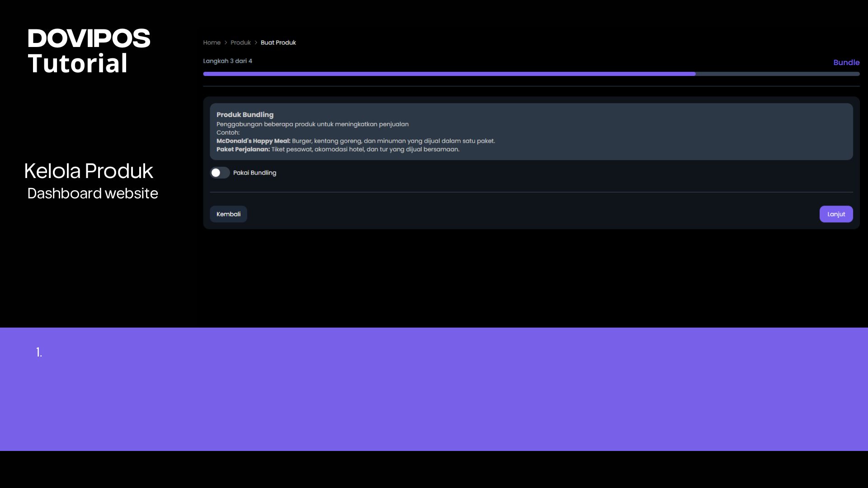Screen dimensions: 868x488
Task: Click the Lanjut button
Action: click(835, 214)
